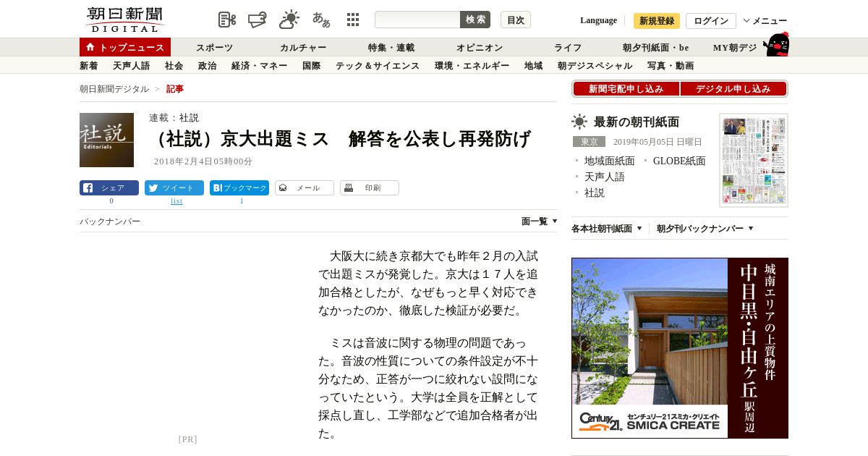Open the 地域 submenu item
The width and height of the screenshot is (868, 456).
(x=533, y=66)
